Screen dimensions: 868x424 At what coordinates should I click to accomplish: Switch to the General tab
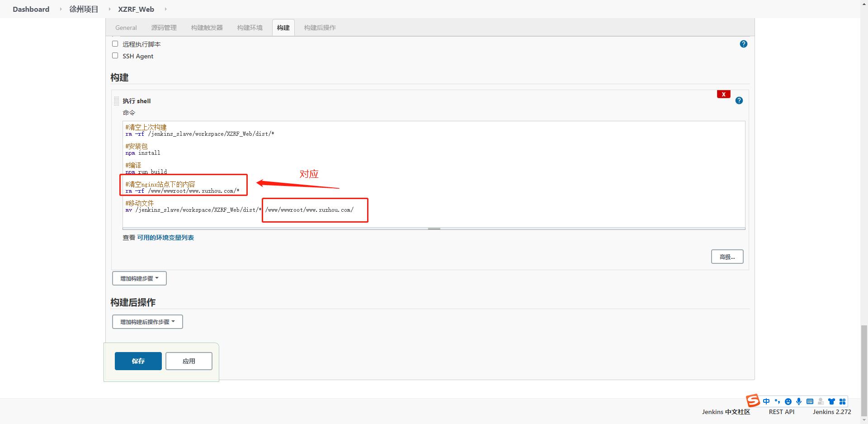click(x=126, y=28)
